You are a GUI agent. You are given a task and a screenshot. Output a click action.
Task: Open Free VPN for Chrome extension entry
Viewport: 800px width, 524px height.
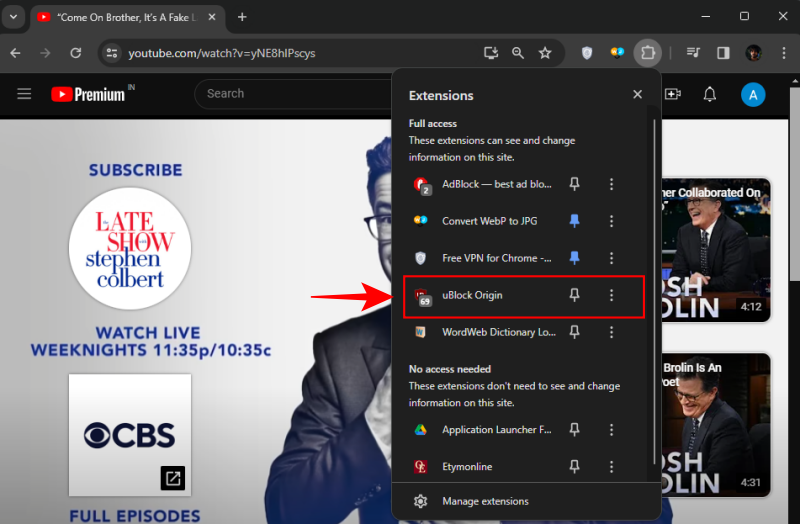(x=482, y=258)
